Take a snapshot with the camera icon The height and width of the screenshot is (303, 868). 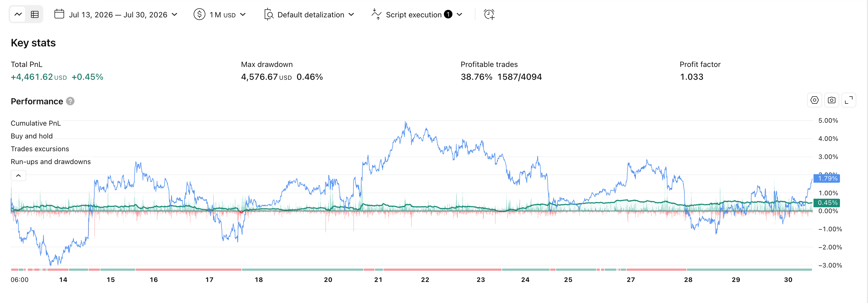click(x=832, y=100)
